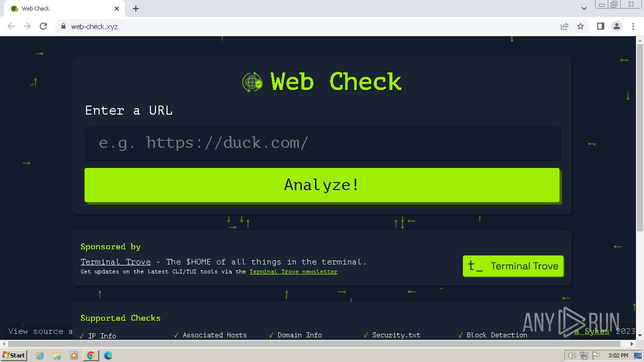Open the Terminal Trove sponsor link
644x362 pixels.
point(116,262)
